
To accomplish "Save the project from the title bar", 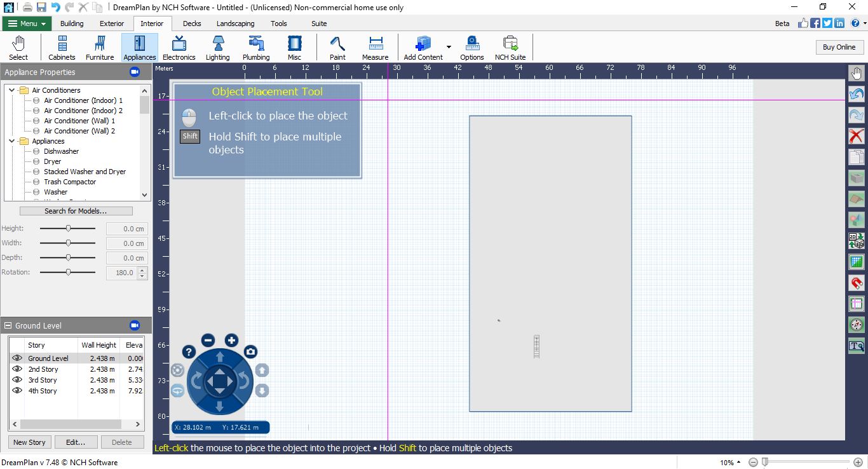I will [41, 7].
